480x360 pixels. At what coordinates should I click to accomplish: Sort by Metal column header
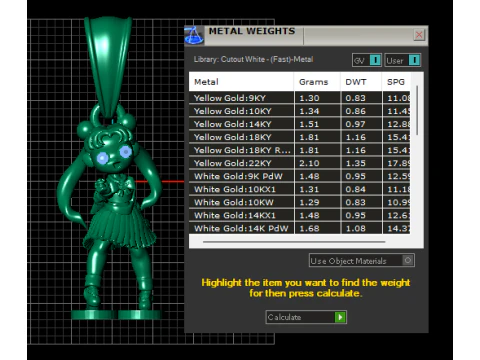(241, 82)
